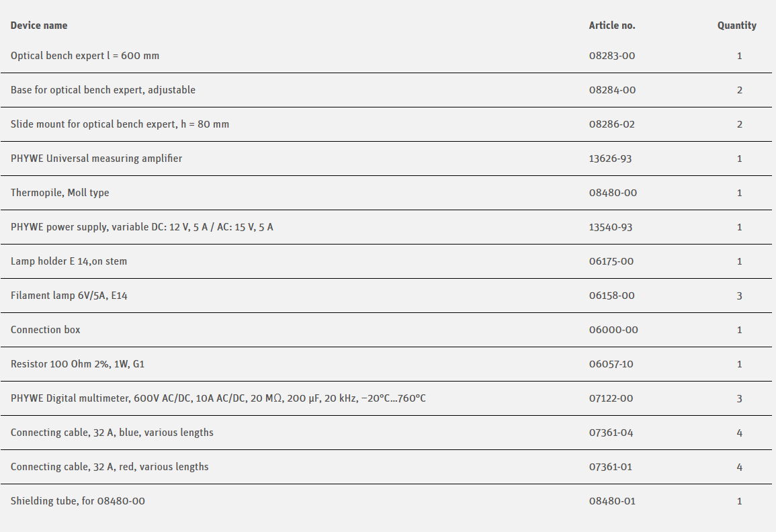Select Thermopile, Moll type device name
Screen dimensions: 776x532
tap(60, 193)
